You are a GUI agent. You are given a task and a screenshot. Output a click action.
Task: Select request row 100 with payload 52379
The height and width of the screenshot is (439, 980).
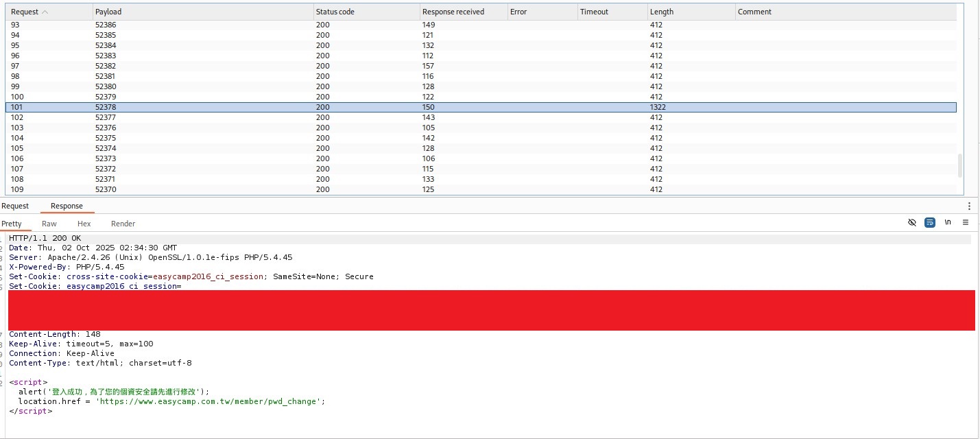481,97
